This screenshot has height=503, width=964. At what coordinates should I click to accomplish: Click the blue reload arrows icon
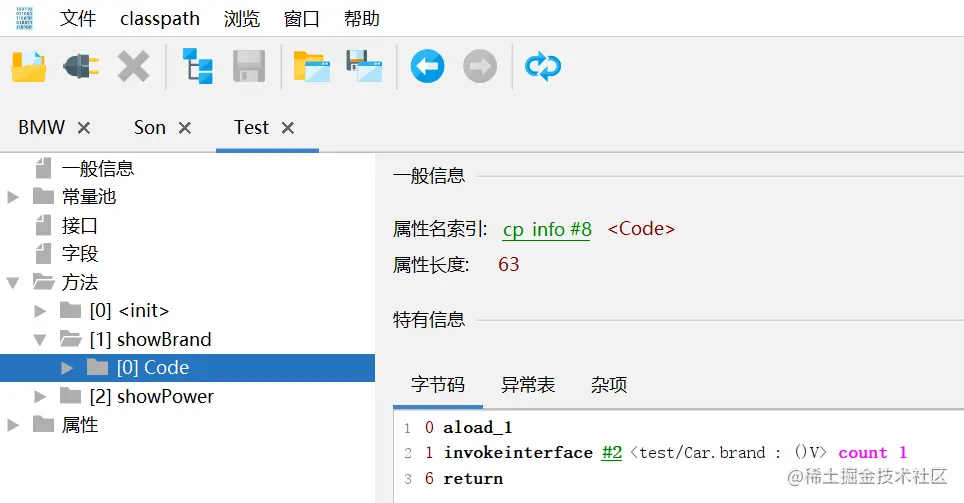(x=543, y=66)
